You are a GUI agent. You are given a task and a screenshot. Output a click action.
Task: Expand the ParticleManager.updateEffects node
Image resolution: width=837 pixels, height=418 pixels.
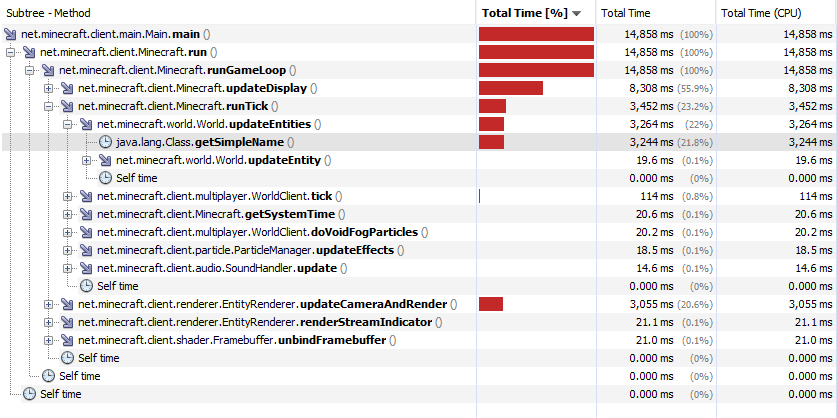pyautogui.click(x=67, y=250)
